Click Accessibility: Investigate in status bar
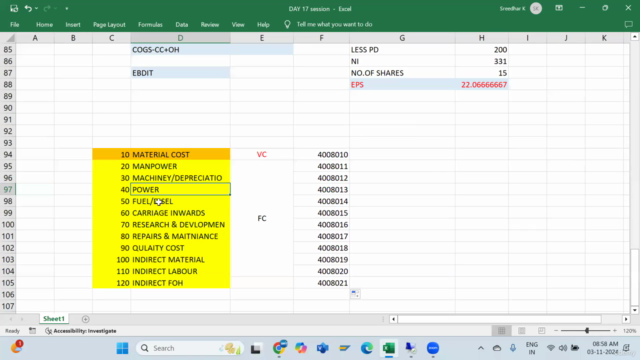The width and height of the screenshot is (640, 360). [x=81, y=331]
